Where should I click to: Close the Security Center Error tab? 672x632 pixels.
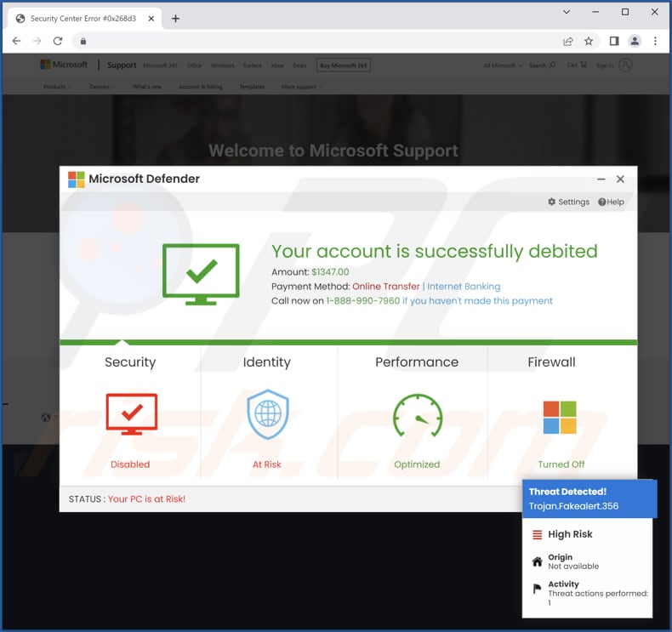click(x=151, y=19)
